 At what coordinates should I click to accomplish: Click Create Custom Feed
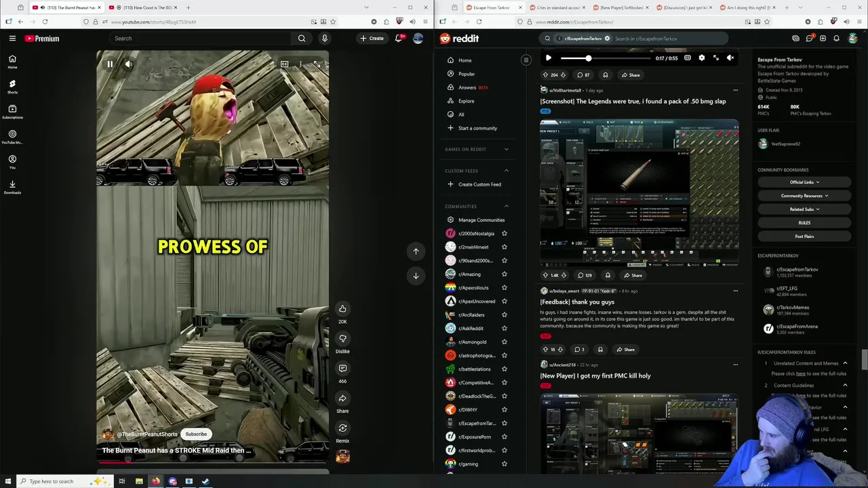pos(475,184)
